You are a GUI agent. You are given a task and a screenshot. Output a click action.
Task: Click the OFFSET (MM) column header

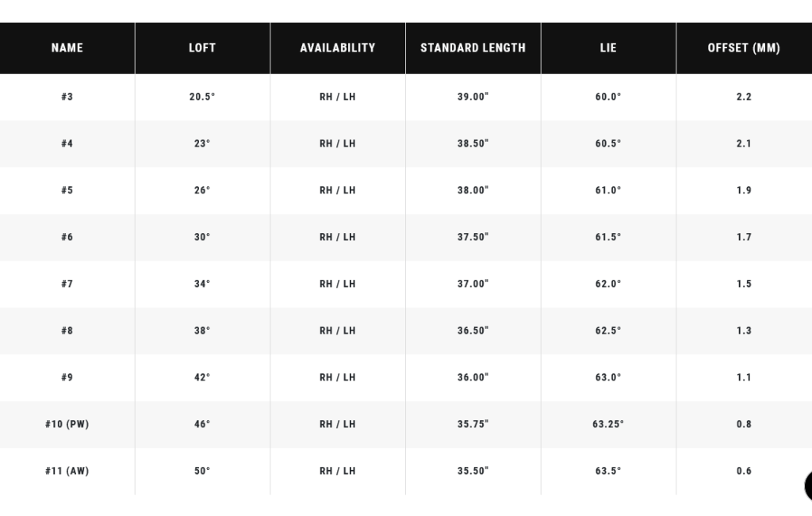tap(744, 48)
